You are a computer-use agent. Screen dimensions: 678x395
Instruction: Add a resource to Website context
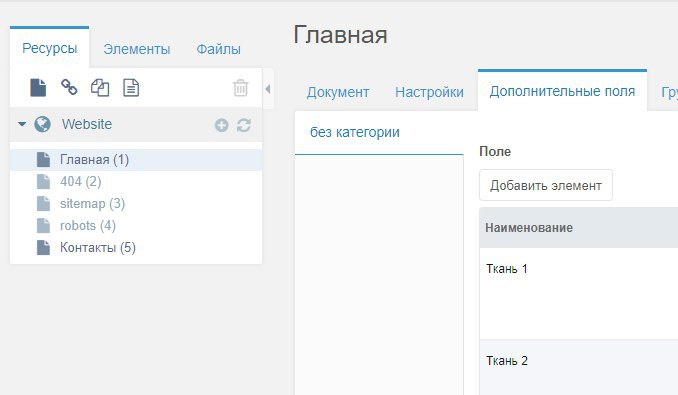click(x=221, y=125)
